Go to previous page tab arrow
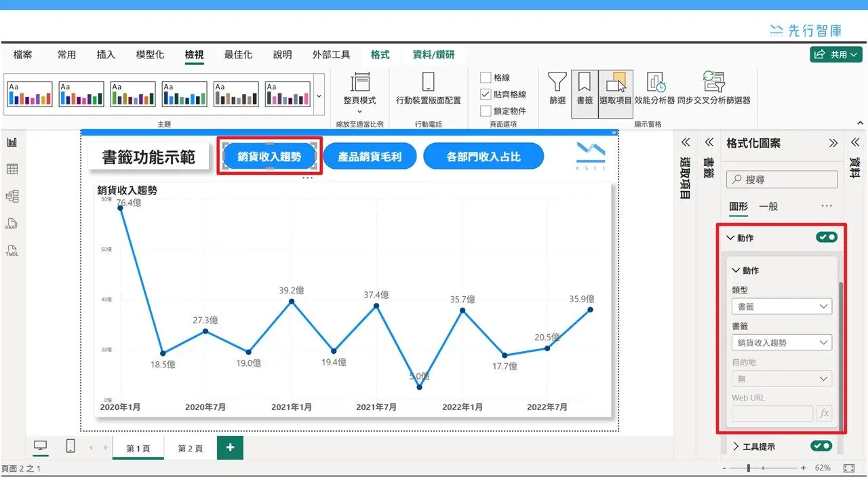This screenshot has height=488, width=868. coord(91,447)
